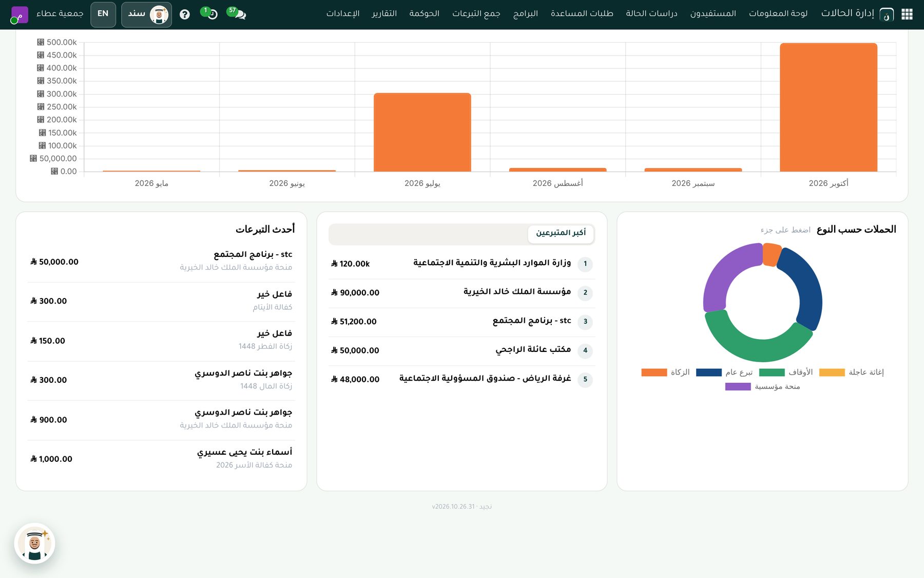Open the apps grid launcher icon
The image size is (924, 578).
point(907,14)
